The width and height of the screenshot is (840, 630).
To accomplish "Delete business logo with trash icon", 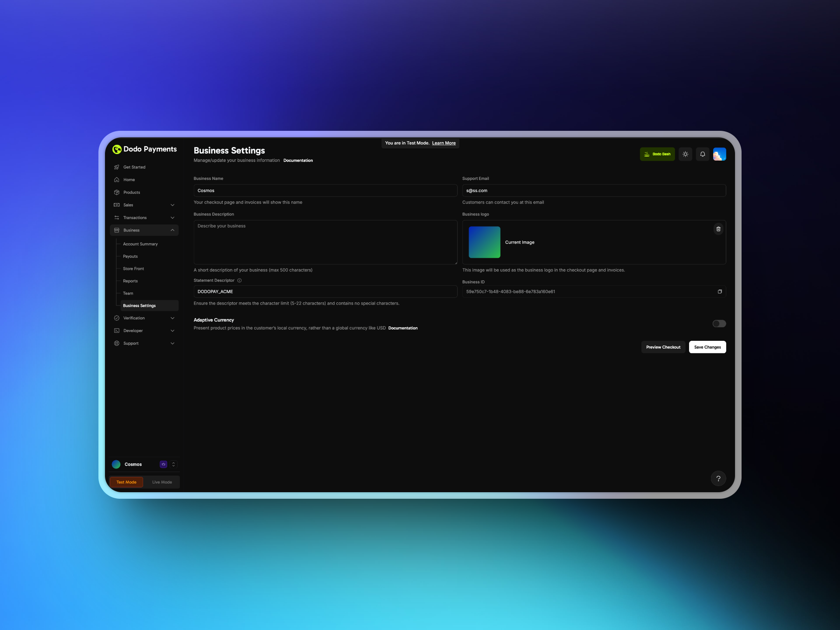I will point(718,229).
